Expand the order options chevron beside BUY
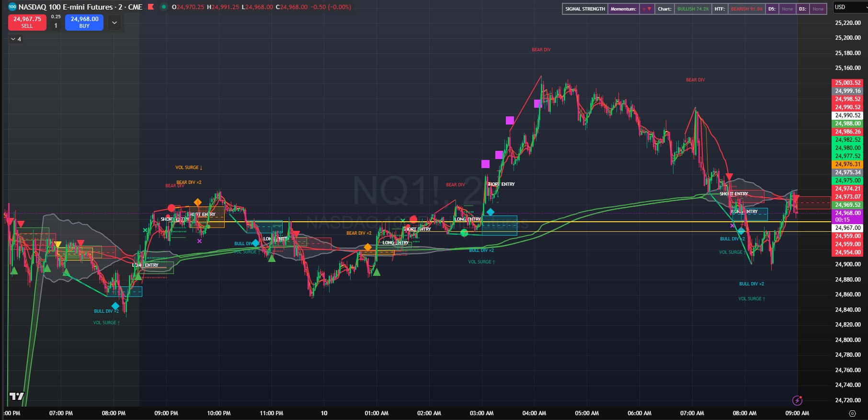 pyautogui.click(x=114, y=23)
